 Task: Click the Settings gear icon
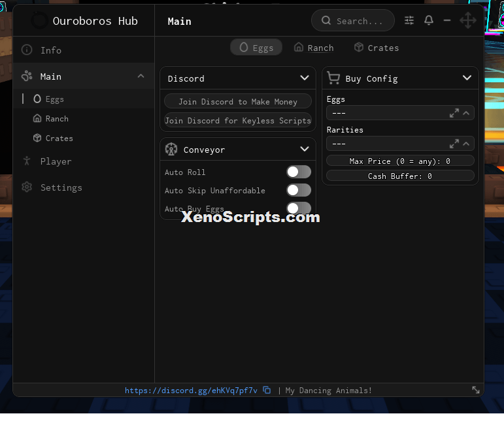27,187
